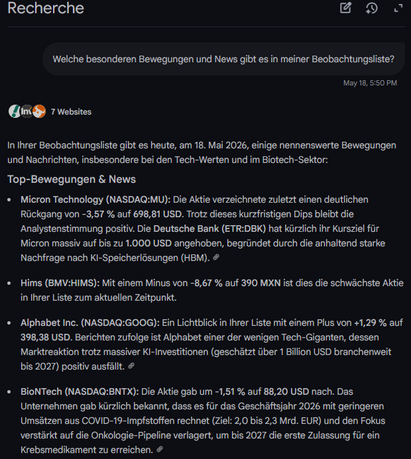Open Micron Technology (NASDAQ:MU) ticker
This screenshot has height=459, width=411.
(x=95, y=199)
